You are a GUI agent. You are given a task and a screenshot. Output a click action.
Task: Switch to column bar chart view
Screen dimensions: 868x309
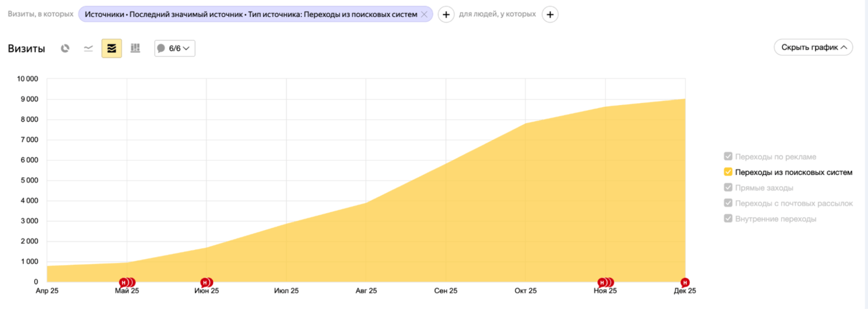tap(135, 49)
